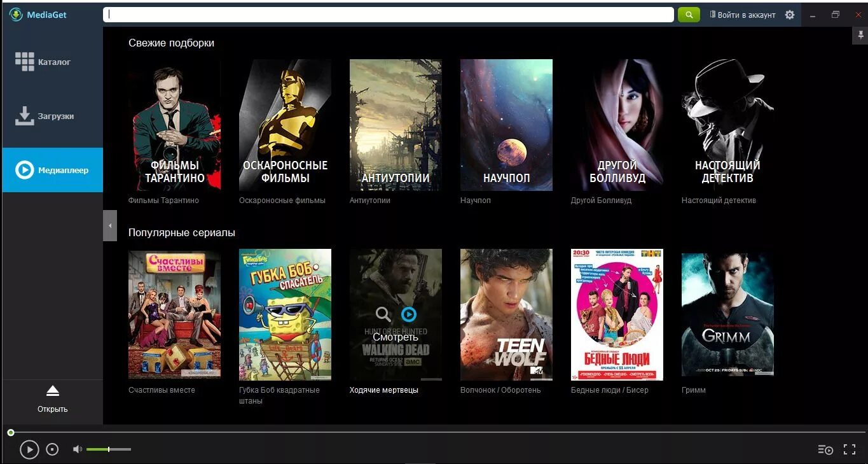Open the Губка Боб series poster

(285, 314)
